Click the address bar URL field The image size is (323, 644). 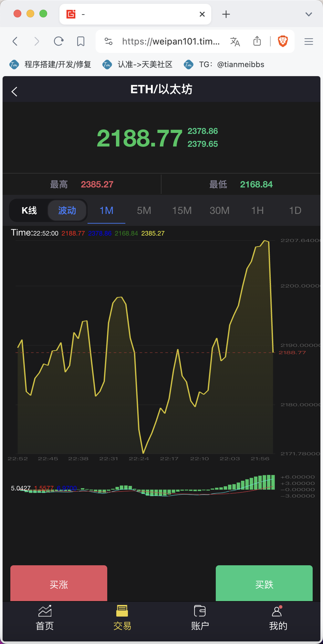pos(171,41)
